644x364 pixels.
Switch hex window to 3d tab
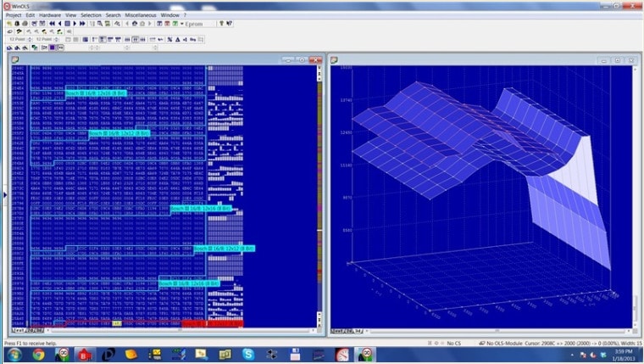(x=40, y=330)
